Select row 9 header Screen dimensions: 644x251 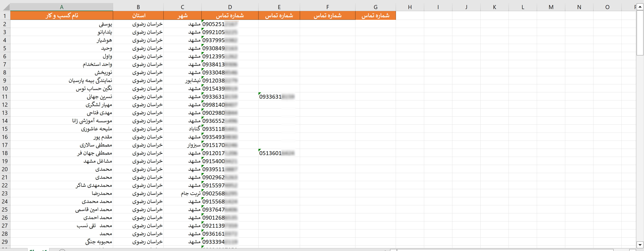5,80
